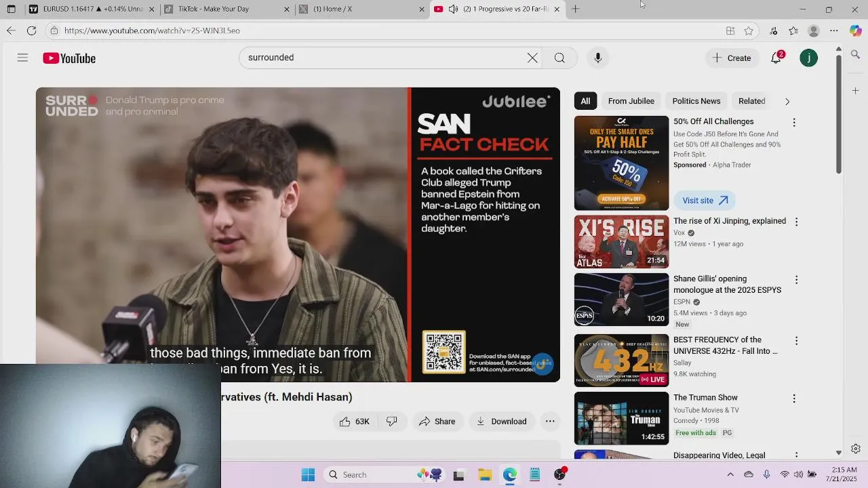Open 50% Off All Challenges ad title
Image resolution: width=868 pixels, height=488 pixels.
click(x=713, y=121)
